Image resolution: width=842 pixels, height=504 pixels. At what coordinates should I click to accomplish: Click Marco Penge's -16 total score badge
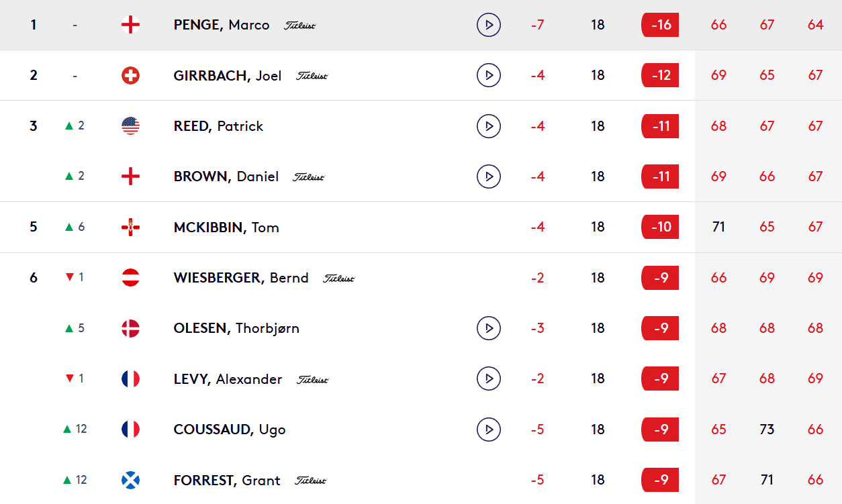tap(660, 26)
